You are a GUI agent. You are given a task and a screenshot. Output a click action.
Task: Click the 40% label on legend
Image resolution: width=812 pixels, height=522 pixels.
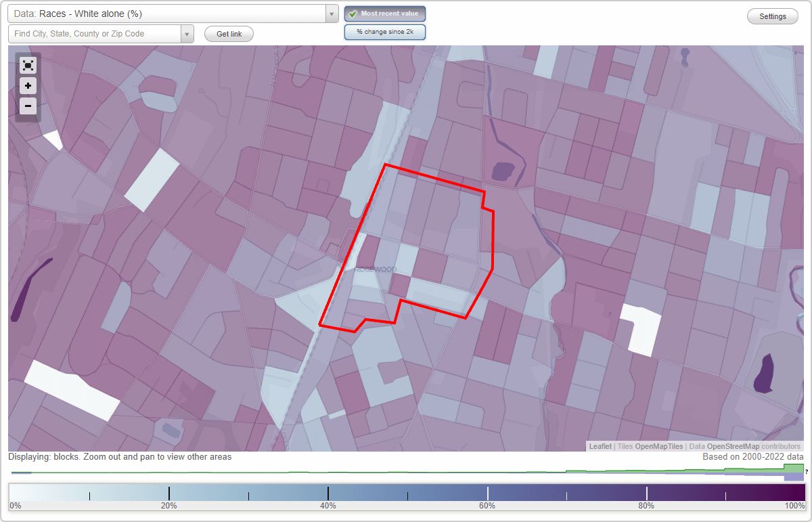click(328, 506)
